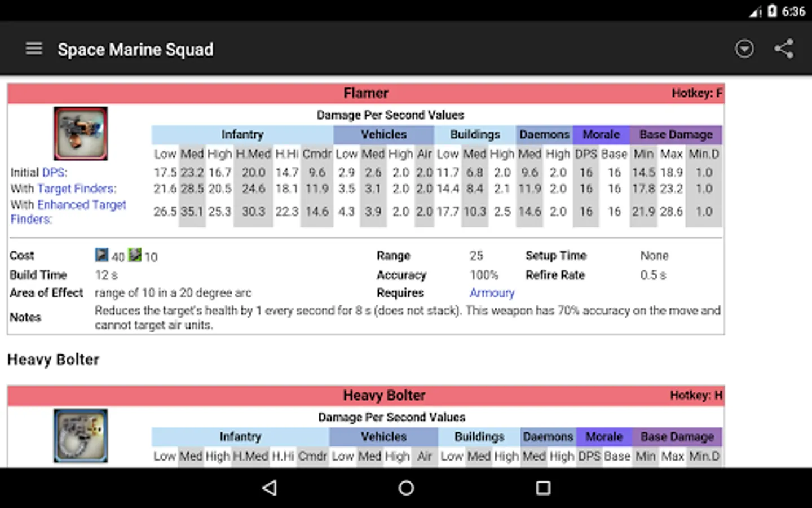The height and width of the screenshot is (508, 812).
Task: Tap 'Hotkey: H' label
Action: tap(696, 395)
